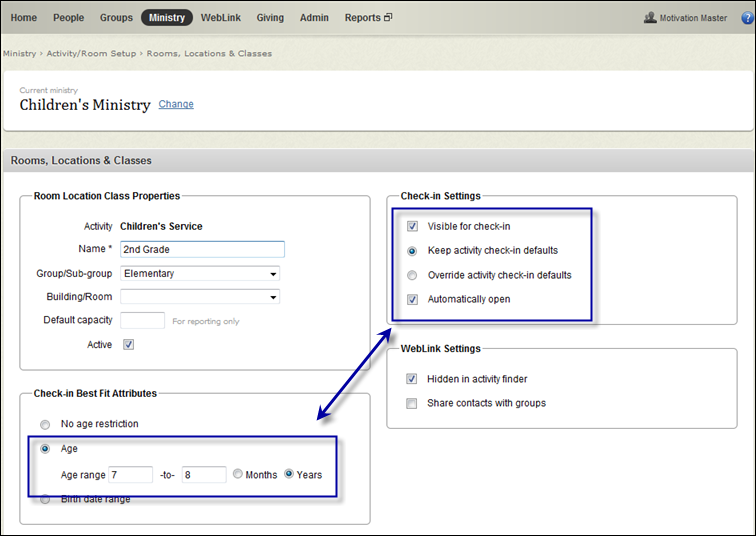The image size is (756, 536).
Task: Click the Rooms, Locations & Classes section header
Action: pos(81,161)
